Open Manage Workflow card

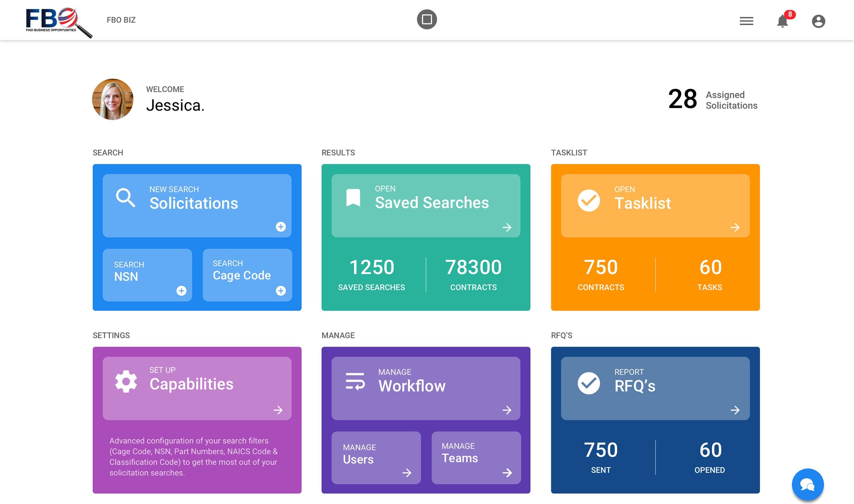tap(426, 388)
